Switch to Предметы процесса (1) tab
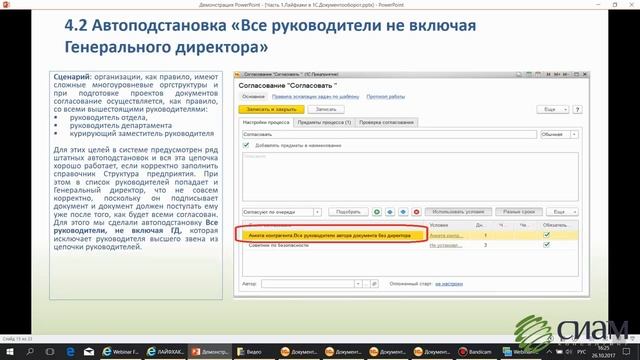This screenshot has height=360, width=640. pyautogui.click(x=324, y=122)
